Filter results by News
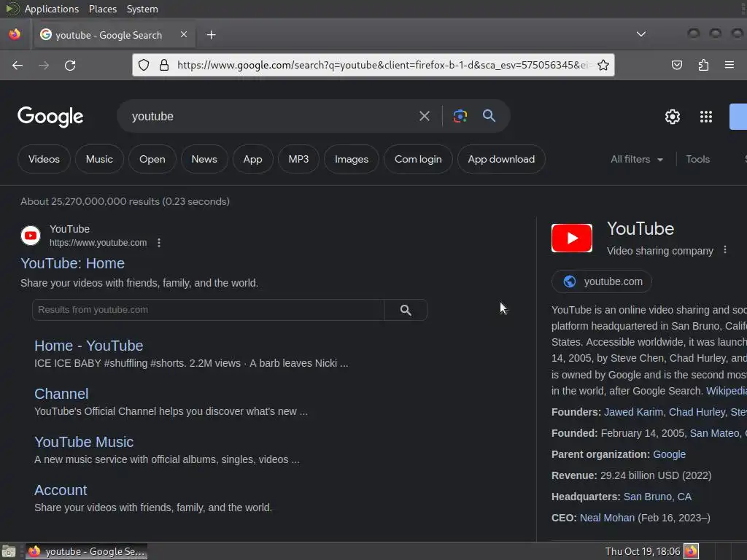The height and width of the screenshot is (560, 747). [x=204, y=159]
